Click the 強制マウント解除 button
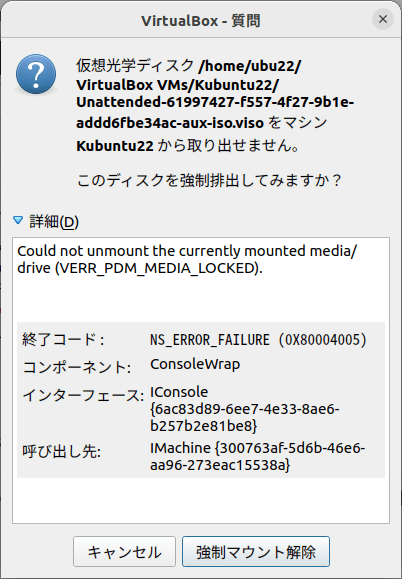The image size is (402, 579). [256, 552]
